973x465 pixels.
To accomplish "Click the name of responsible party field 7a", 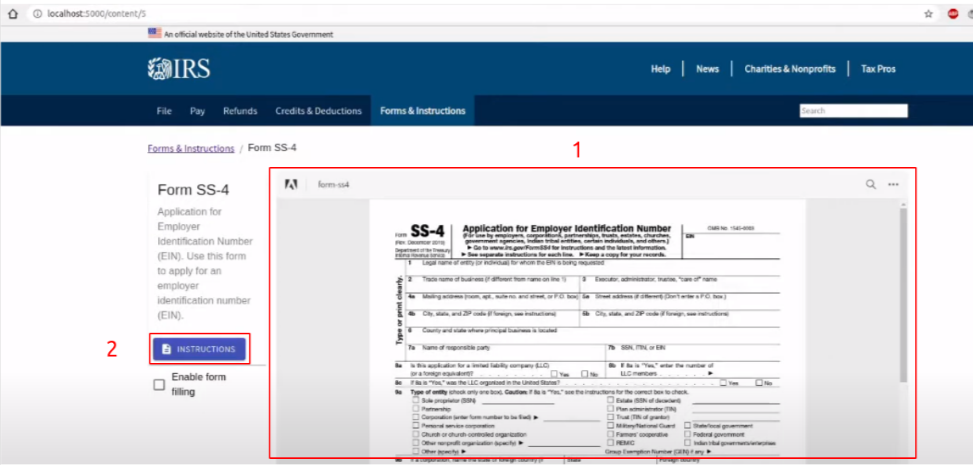I will pyautogui.click(x=506, y=353).
